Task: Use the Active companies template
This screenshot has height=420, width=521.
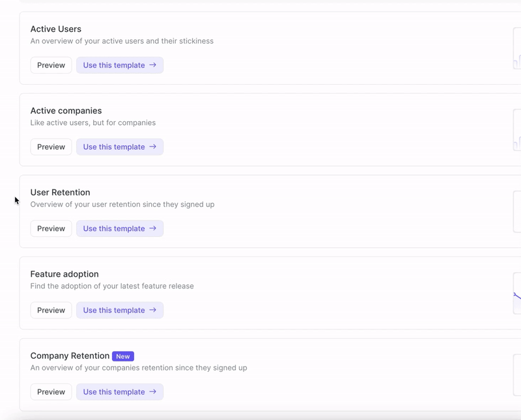Action: click(x=120, y=147)
